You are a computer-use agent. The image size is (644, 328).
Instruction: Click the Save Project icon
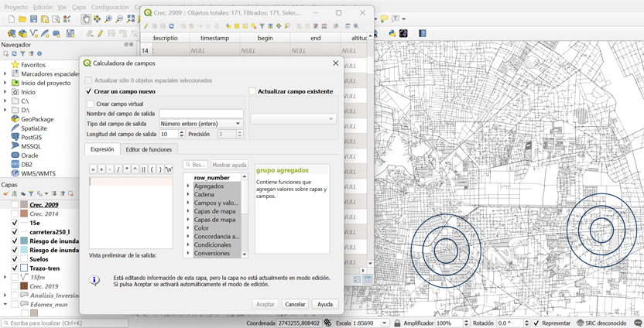(x=33, y=19)
